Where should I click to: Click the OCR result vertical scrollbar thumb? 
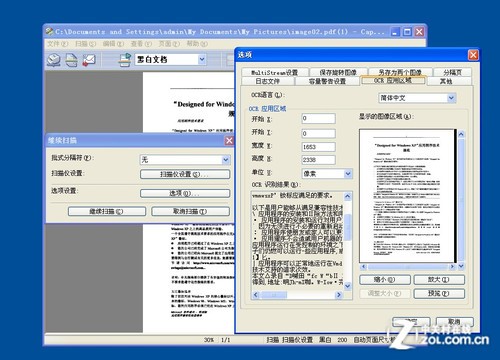347,227
